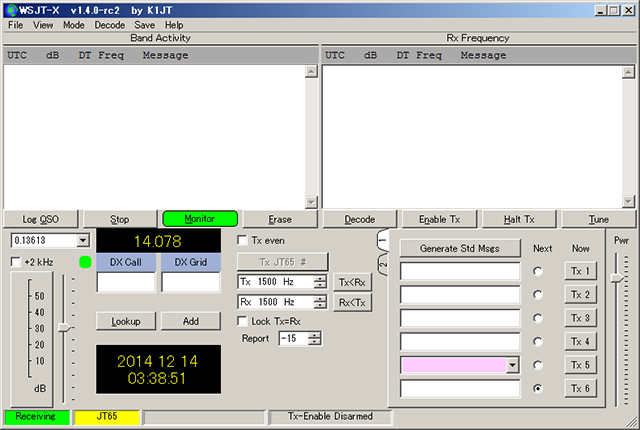Click the slider handle beside the dB meter
This screenshot has width=640, height=430.
point(64,327)
